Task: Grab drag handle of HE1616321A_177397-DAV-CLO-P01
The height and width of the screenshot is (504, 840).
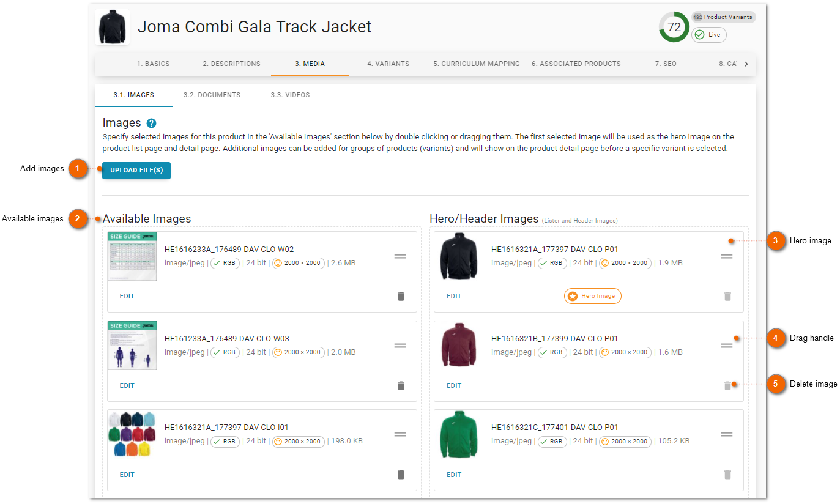Action: tap(727, 256)
